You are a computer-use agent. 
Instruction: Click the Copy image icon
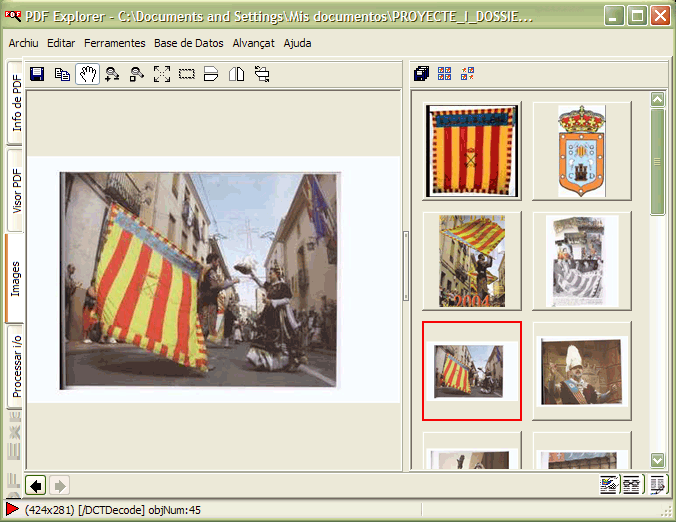pyautogui.click(x=62, y=74)
